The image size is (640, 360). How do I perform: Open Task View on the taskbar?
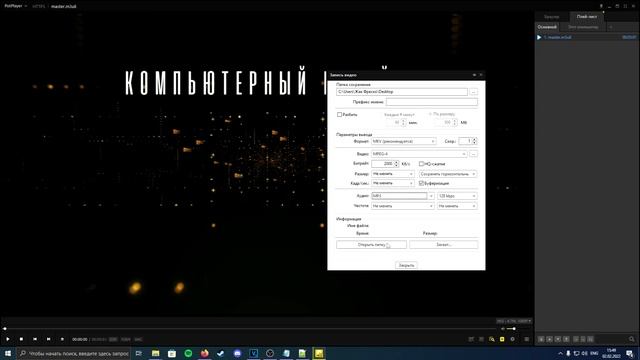[x=139, y=353]
